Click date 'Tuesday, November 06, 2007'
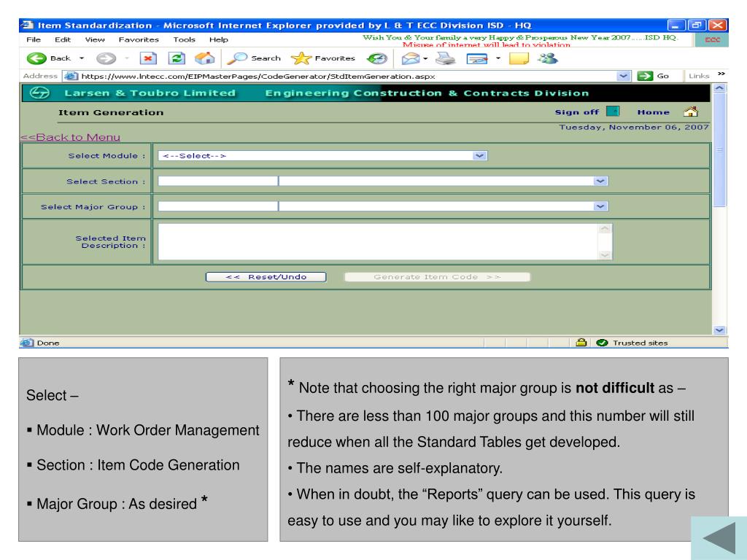This screenshot has height=560, width=747. pos(634,127)
